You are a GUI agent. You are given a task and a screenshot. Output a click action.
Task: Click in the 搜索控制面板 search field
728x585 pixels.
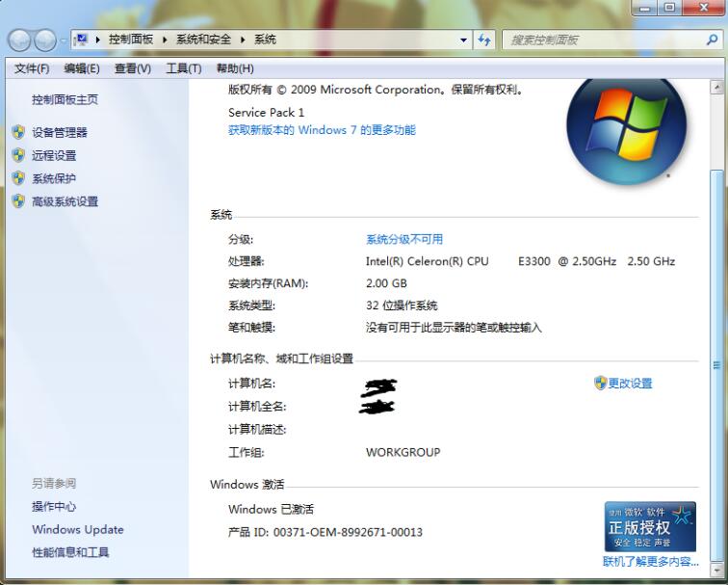coord(604,40)
